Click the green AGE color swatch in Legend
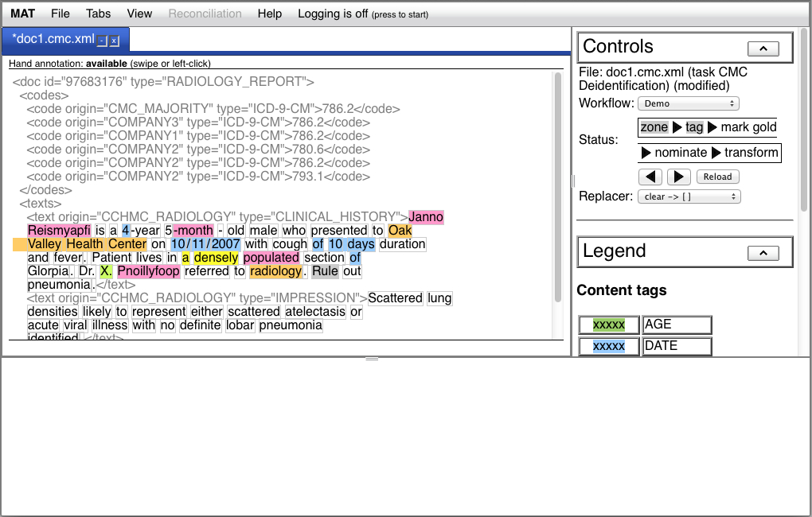Image resolution: width=812 pixels, height=517 pixels. pos(608,325)
